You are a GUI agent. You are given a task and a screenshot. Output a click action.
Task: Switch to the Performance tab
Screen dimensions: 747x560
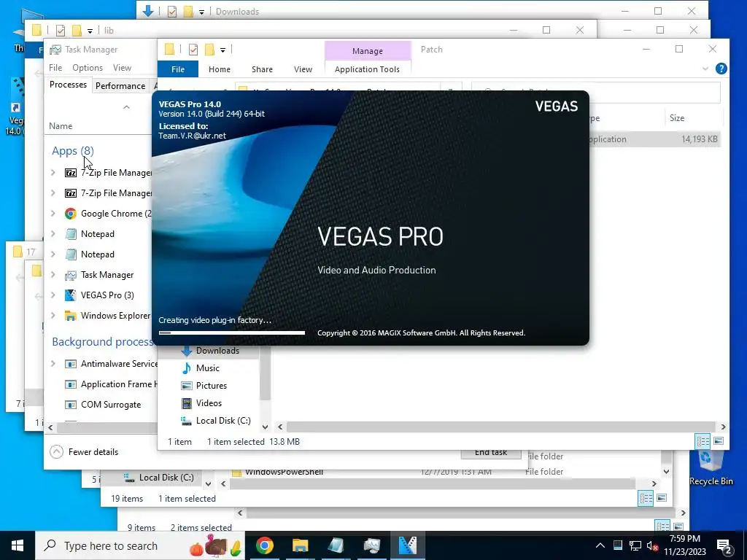coord(120,86)
